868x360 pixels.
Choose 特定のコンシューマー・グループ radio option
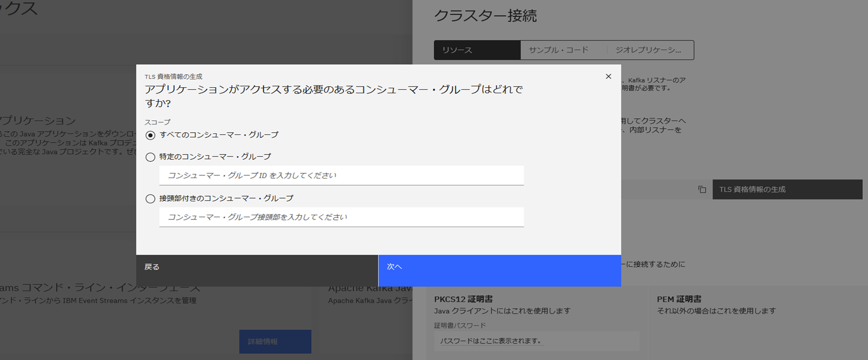150,157
